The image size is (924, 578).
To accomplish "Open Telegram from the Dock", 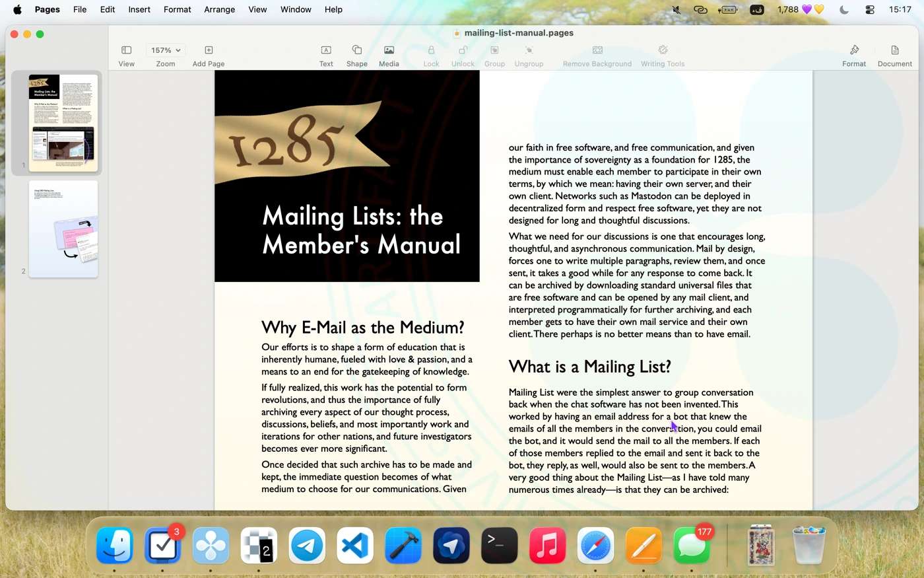I will click(x=307, y=546).
